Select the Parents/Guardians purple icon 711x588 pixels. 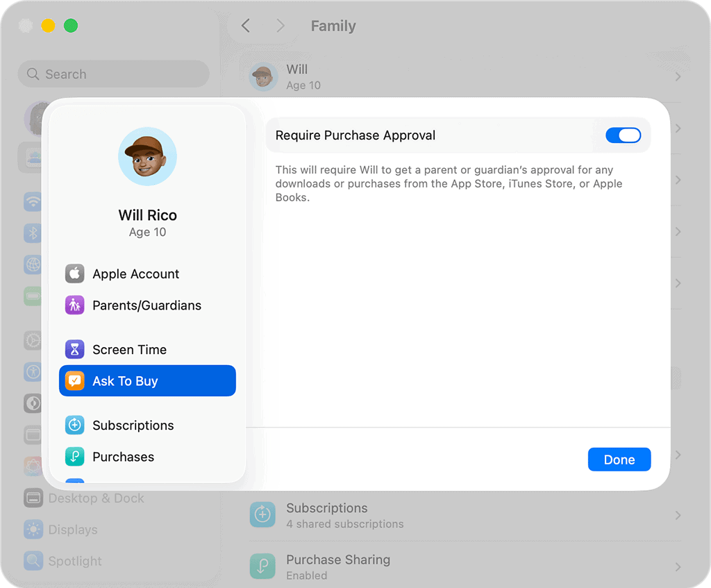(x=74, y=305)
